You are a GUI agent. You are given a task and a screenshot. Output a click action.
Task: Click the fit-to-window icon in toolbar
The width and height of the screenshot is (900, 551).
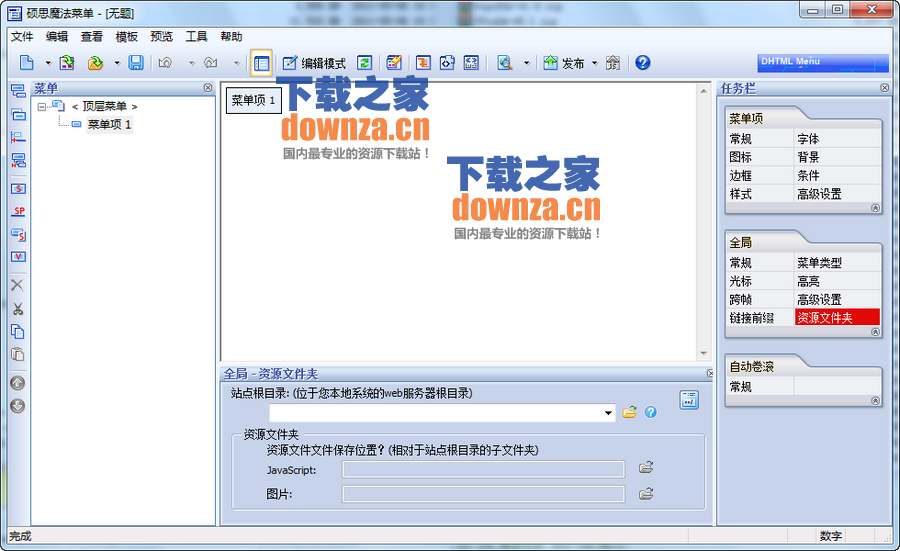tap(471, 63)
